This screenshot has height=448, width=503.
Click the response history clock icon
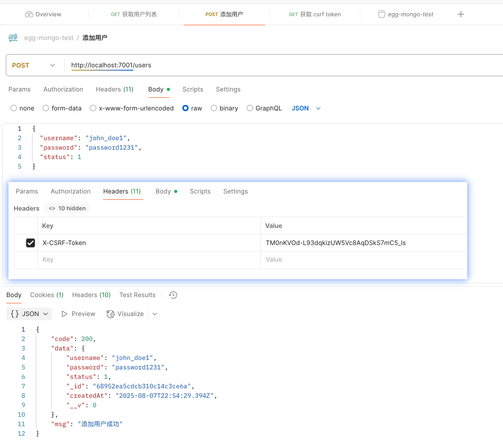[x=173, y=295]
